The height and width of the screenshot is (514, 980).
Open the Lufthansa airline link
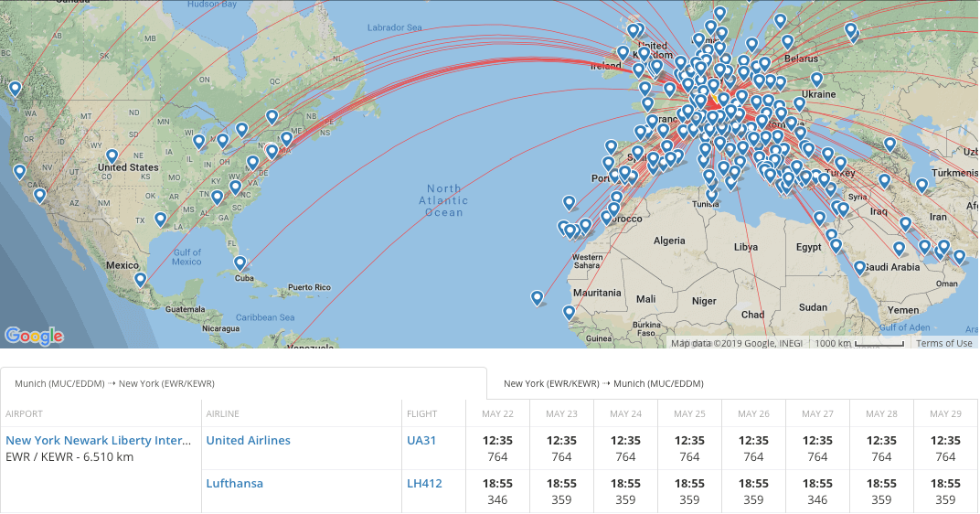click(x=234, y=483)
